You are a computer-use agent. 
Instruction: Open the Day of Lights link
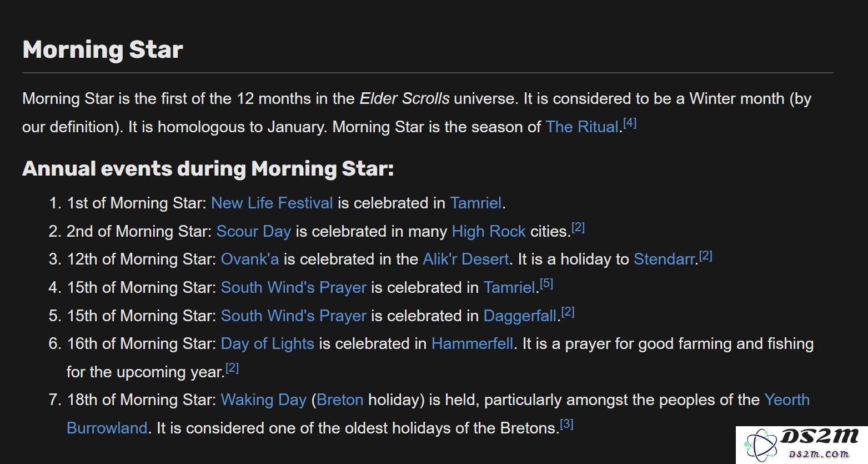tap(268, 343)
